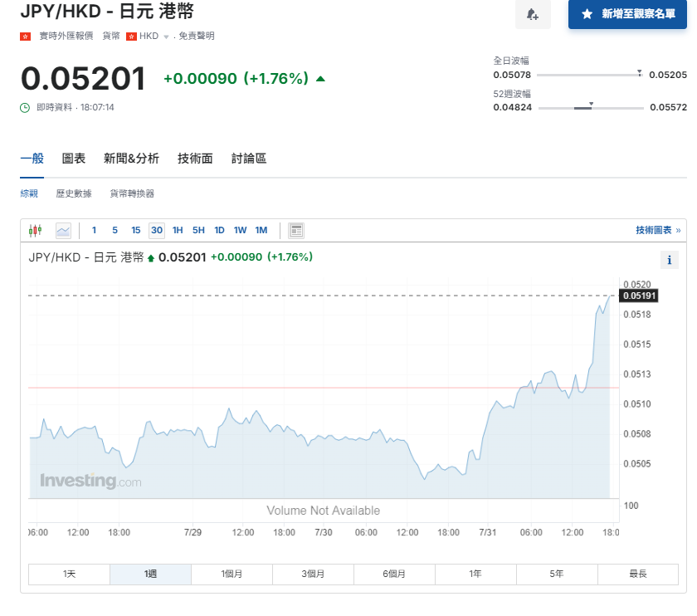Open the chart info 'i' icon
This screenshot has height=616, width=697.
[x=670, y=261]
